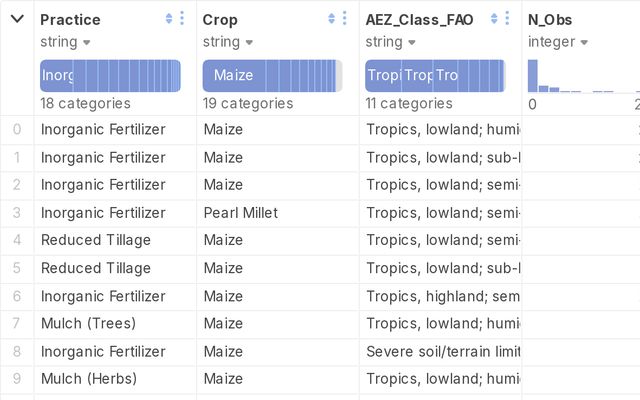This screenshot has height=400, width=640.
Task: Sort the Practice column
Action: click(169, 18)
